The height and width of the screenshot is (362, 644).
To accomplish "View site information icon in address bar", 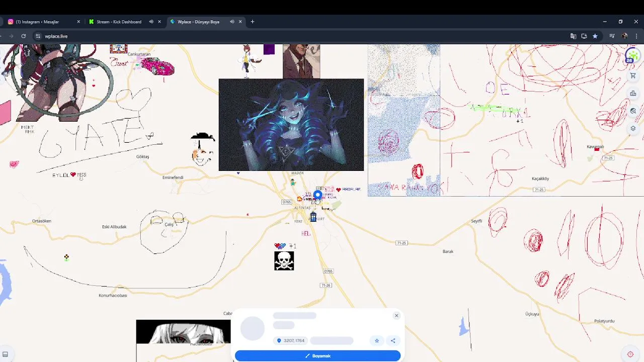I will click(38, 36).
